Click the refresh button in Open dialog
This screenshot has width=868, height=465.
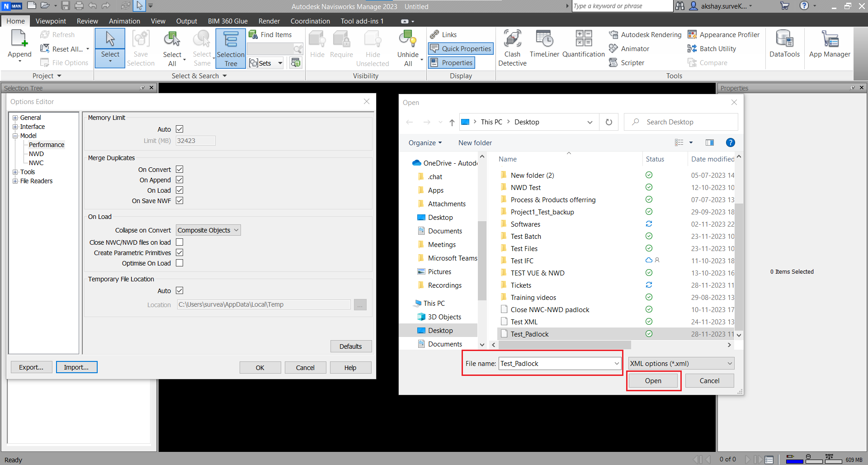[609, 122]
